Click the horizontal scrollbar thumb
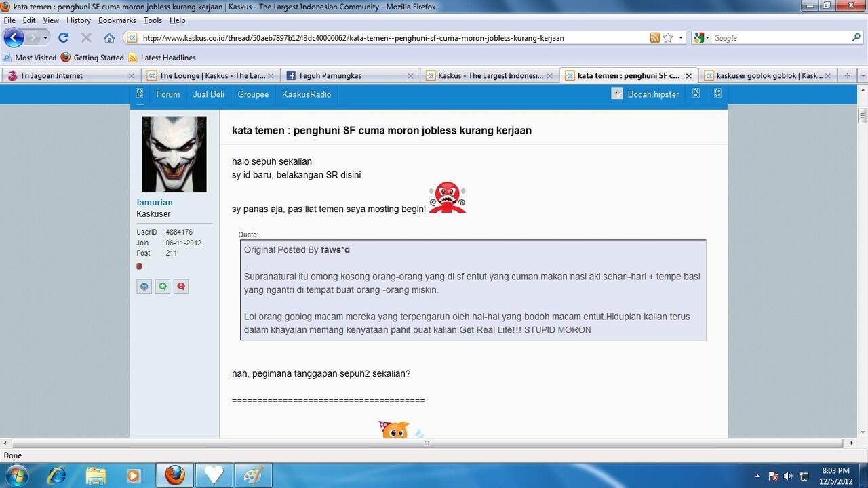 point(426,443)
